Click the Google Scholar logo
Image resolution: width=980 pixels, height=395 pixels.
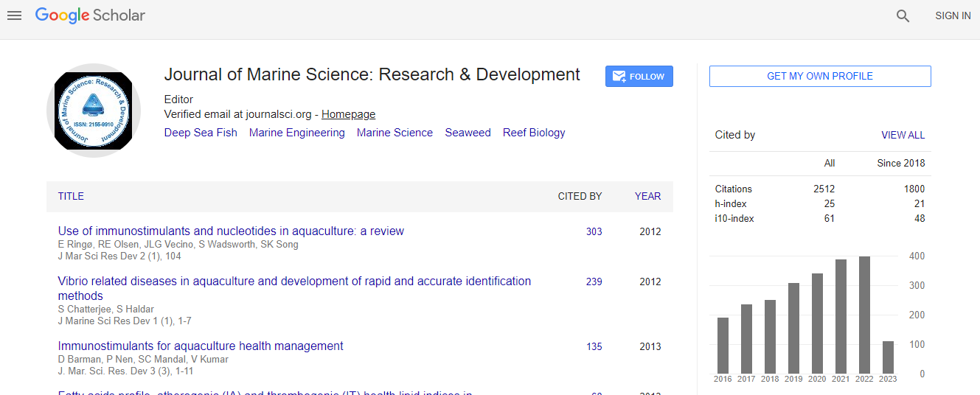(x=90, y=15)
